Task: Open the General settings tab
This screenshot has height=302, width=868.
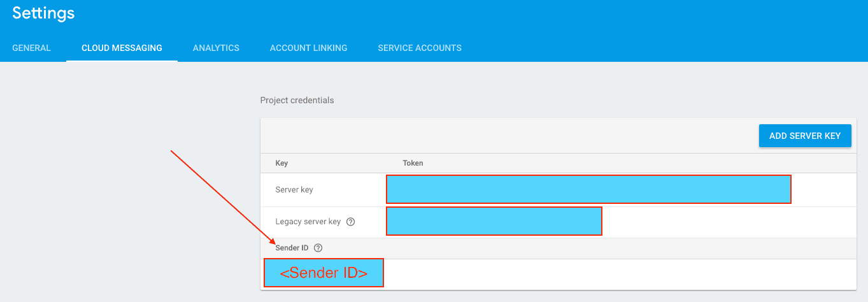Action: pos(31,48)
